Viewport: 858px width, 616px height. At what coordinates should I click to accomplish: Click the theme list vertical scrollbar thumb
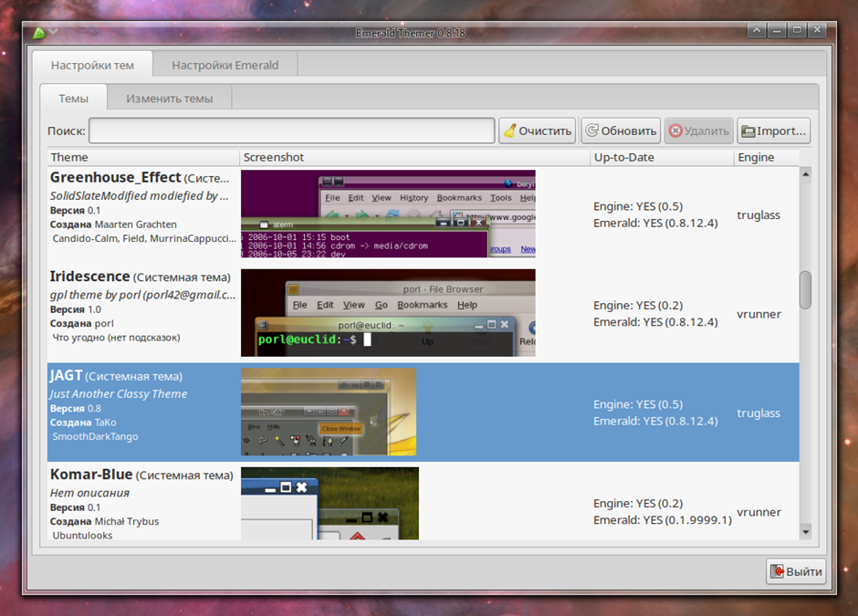coord(805,290)
